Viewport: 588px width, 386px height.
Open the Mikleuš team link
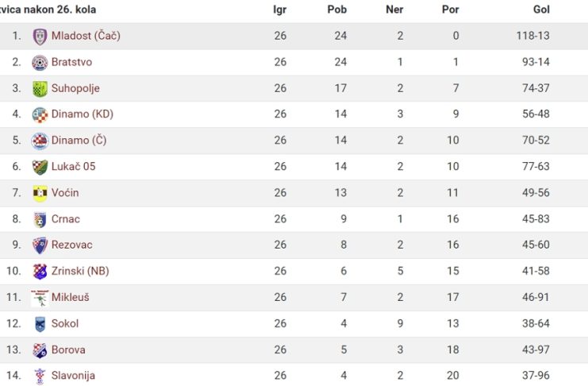tap(70, 297)
